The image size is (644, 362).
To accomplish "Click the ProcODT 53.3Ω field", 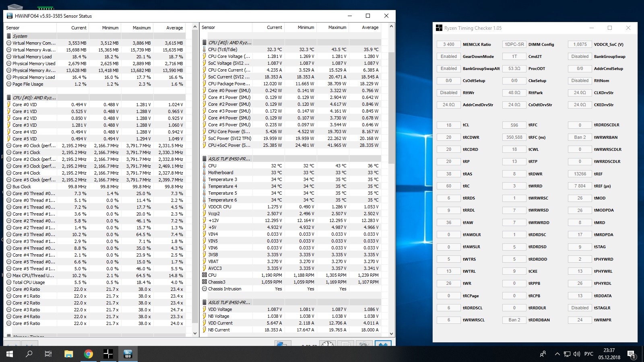I will [514, 68].
